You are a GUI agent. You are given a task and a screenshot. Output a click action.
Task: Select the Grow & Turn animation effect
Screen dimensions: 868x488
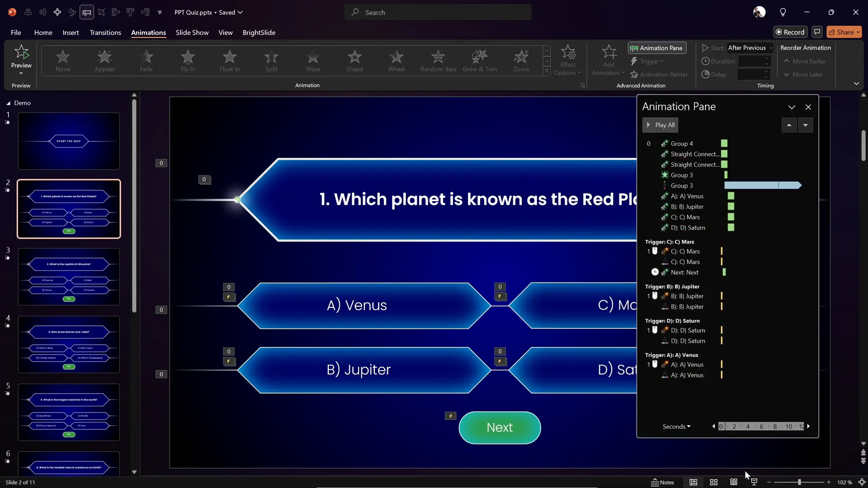480,61
